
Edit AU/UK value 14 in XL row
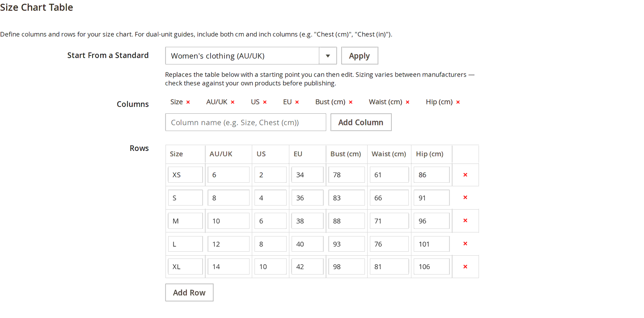click(x=229, y=266)
